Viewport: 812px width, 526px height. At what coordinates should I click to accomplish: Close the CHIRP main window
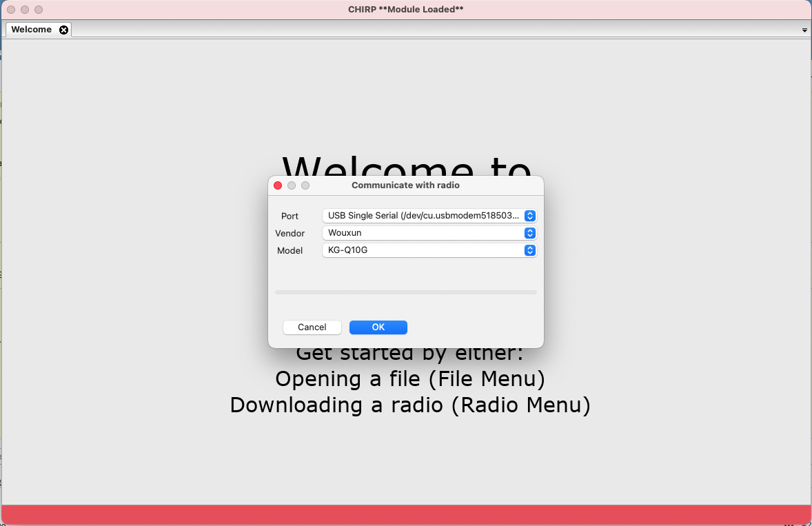pyautogui.click(x=11, y=10)
